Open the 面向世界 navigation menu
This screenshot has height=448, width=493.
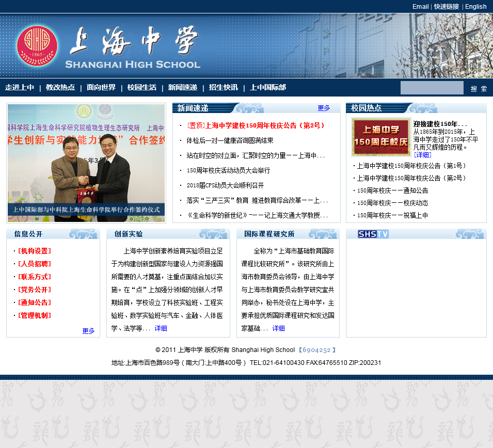tap(101, 87)
